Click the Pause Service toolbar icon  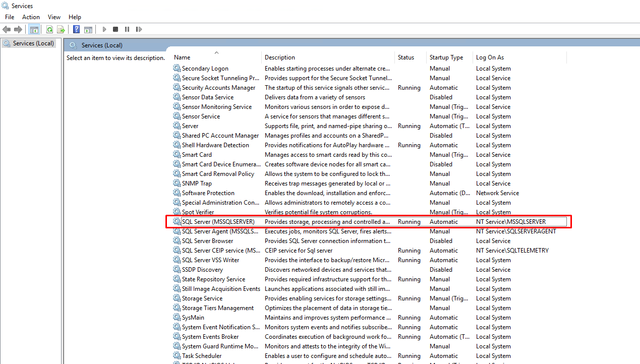click(127, 30)
